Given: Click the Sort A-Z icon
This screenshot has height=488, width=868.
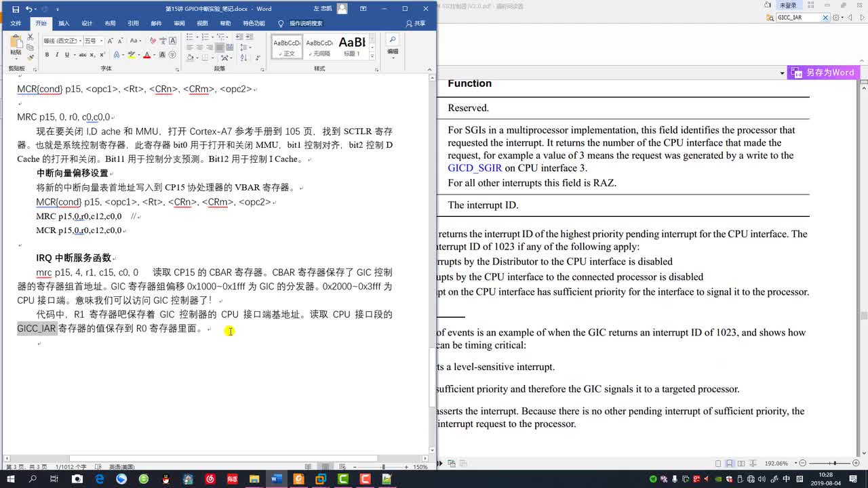Looking at the screenshot, I should tap(243, 58).
